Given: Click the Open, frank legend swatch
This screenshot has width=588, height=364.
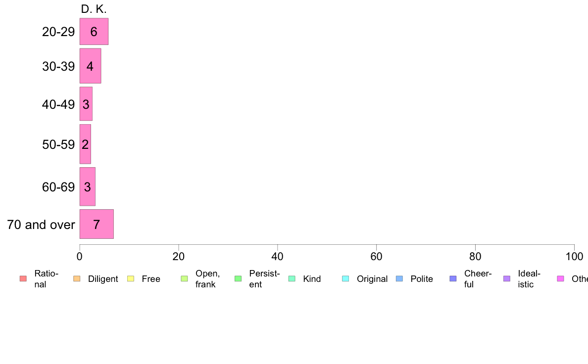Looking at the screenshot, I should (x=184, y=278).
